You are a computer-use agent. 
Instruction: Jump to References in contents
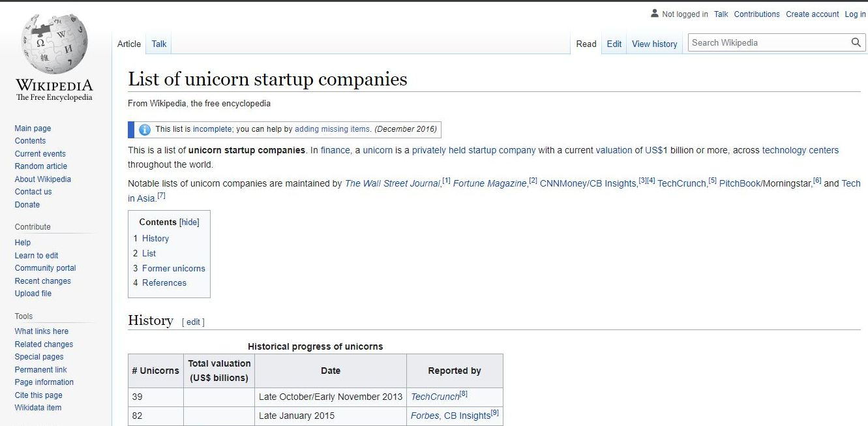[164, 282]
